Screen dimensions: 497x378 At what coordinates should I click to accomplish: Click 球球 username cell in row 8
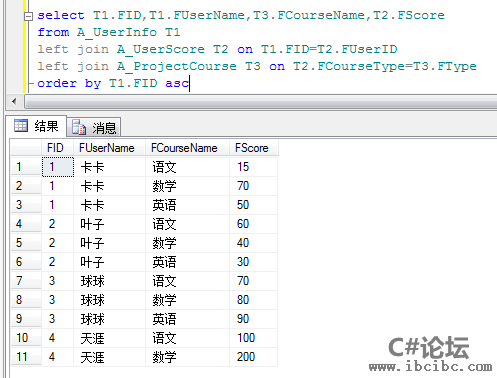[109, 300]
